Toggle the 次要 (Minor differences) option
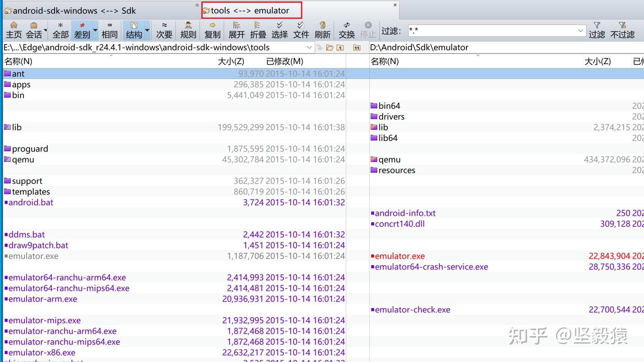Image resolution: width=644 pixels, height=362 pixels. coord(164,30)
